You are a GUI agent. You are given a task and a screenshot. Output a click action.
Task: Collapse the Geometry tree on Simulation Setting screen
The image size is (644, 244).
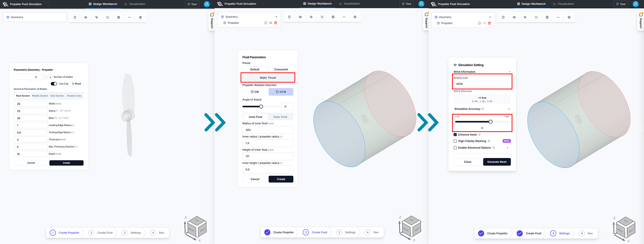tap(490, 17)
